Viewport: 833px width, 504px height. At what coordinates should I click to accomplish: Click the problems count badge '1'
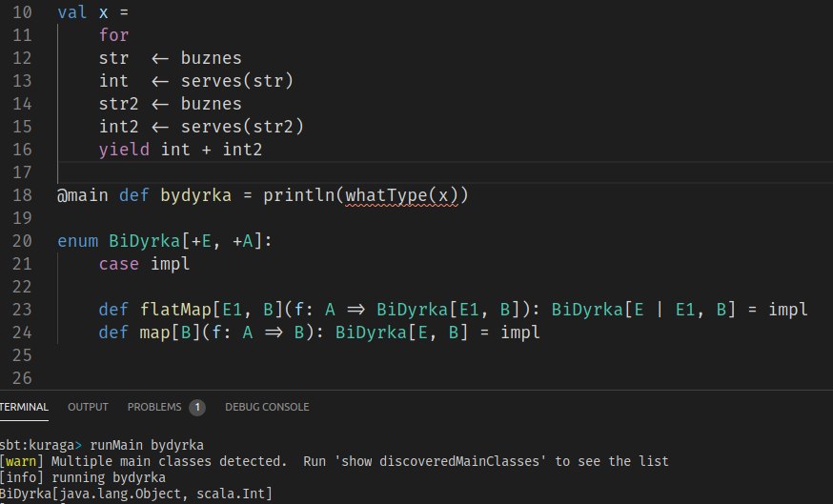point(197,408)
